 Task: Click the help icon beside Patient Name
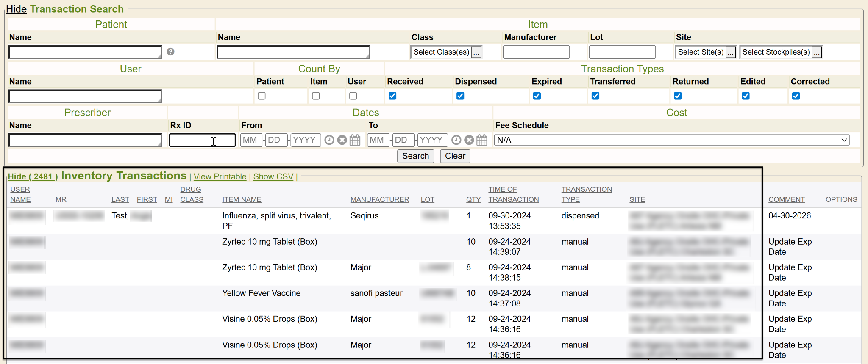click(170, 52)
